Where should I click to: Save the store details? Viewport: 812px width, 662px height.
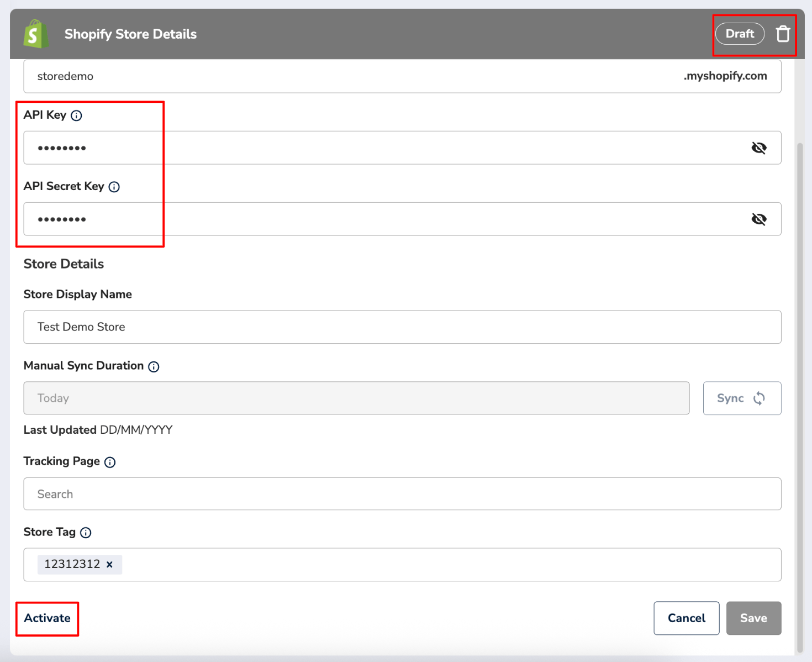(x=753, y=618)
